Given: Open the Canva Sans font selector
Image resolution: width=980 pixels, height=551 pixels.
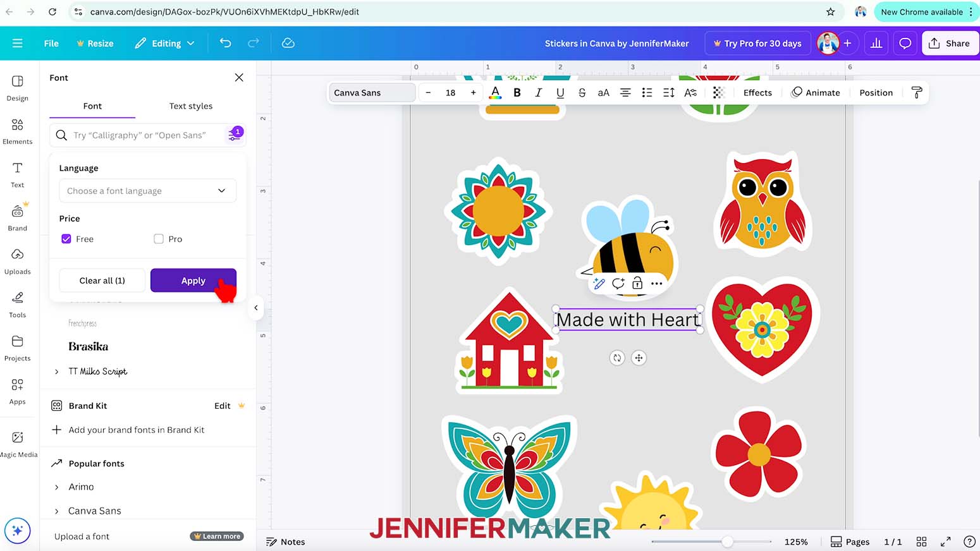Looking at the screenshot, I should (372, 93).
